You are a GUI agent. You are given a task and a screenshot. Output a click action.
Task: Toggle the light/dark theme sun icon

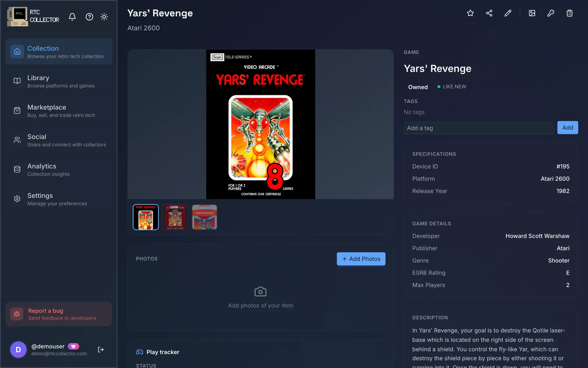pos(104,17)
